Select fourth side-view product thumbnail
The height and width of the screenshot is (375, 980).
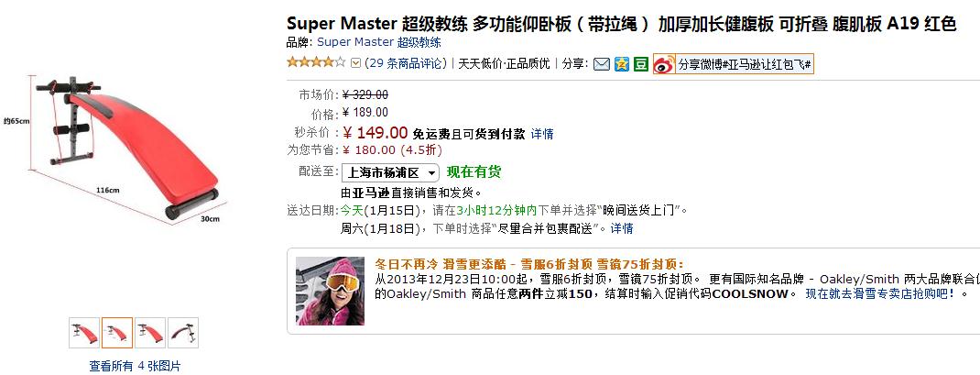click(183, 333)
